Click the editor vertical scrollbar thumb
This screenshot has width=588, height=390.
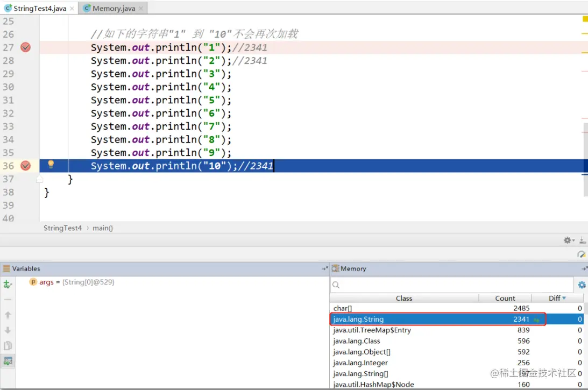[x=586, y=160]
